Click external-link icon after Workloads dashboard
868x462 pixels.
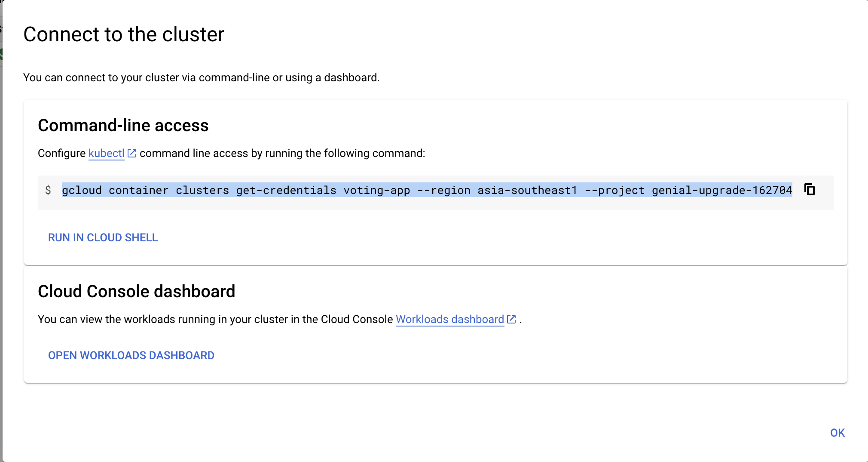511,319
